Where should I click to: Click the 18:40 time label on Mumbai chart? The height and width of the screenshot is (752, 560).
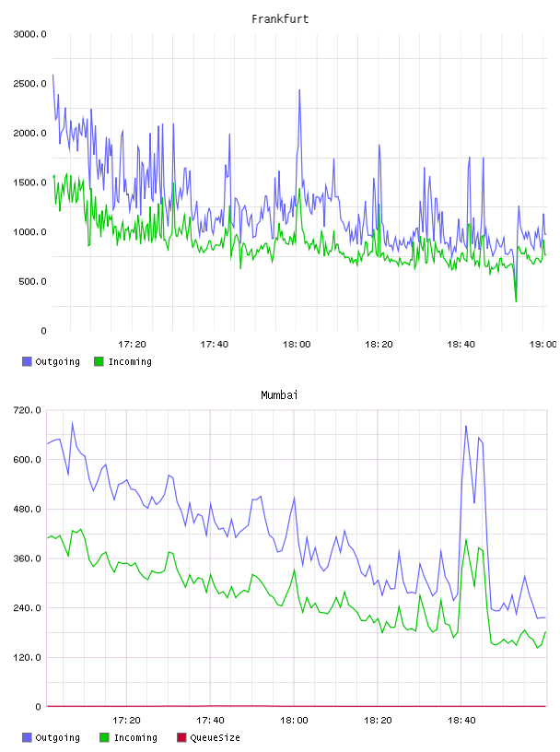pyautogui.click(x=461, y=720)
